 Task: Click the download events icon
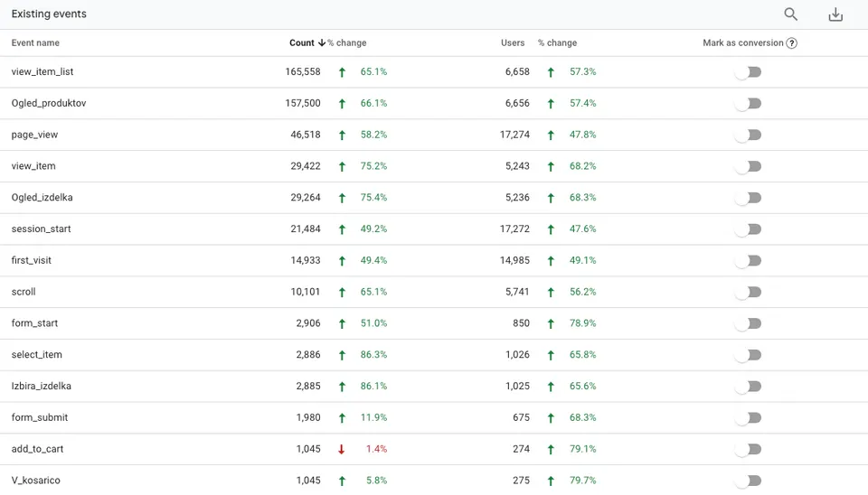(835, 14)
